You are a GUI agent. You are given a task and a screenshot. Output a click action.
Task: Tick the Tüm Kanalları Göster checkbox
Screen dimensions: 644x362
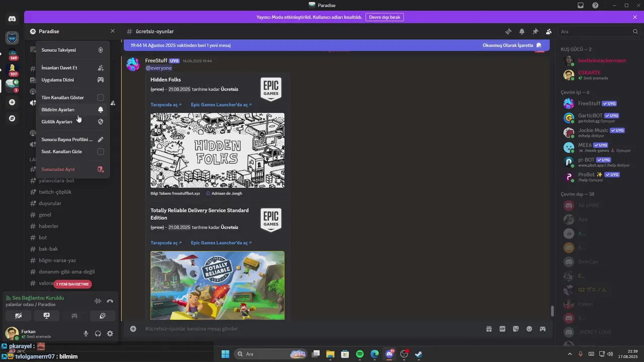click(x=101, y=98)
